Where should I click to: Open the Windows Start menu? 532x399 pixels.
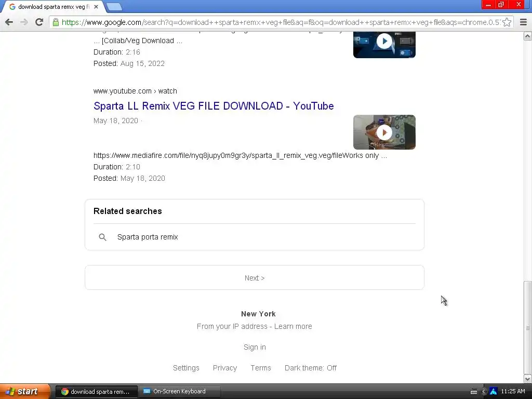tap(25, 391)
